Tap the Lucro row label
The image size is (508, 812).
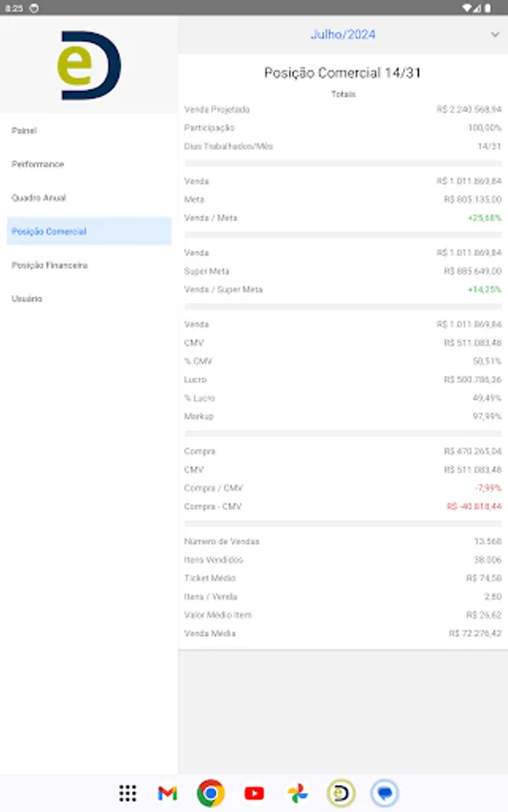click(x=195, y=380)
